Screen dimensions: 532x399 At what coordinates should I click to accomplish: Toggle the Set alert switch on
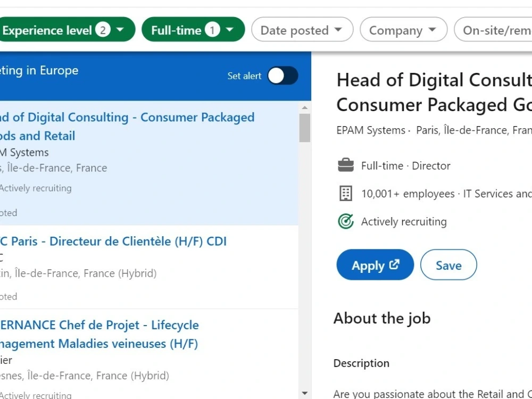(x=282, y=76)
